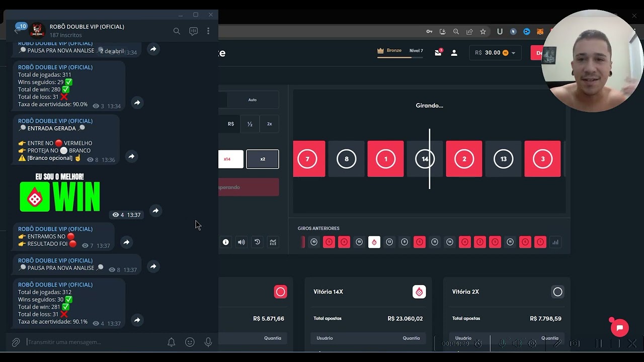Click the red circle icon of the red bets panel
The width and height of the screenshot is (644, 362).
[x=281, y=292]
